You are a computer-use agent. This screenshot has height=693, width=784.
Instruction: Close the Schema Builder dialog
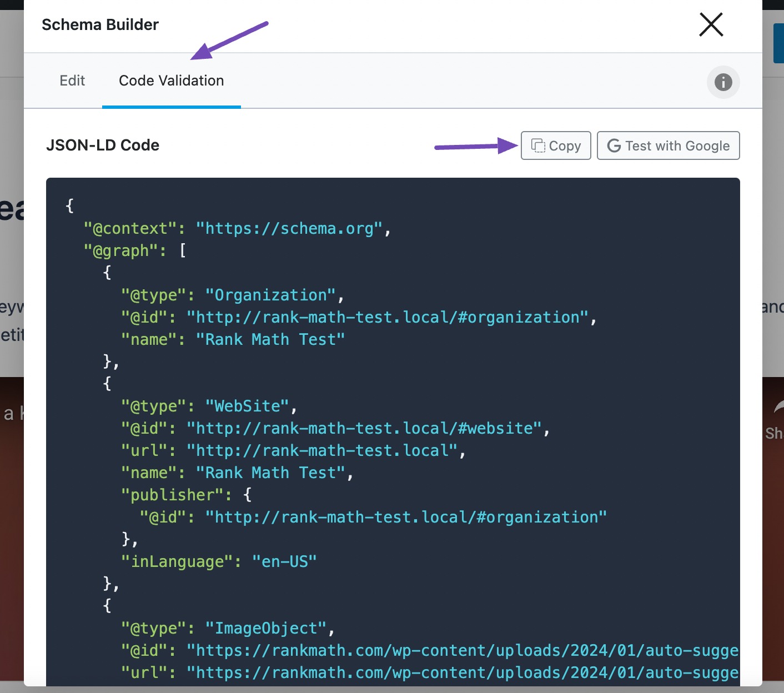(711, 25)
